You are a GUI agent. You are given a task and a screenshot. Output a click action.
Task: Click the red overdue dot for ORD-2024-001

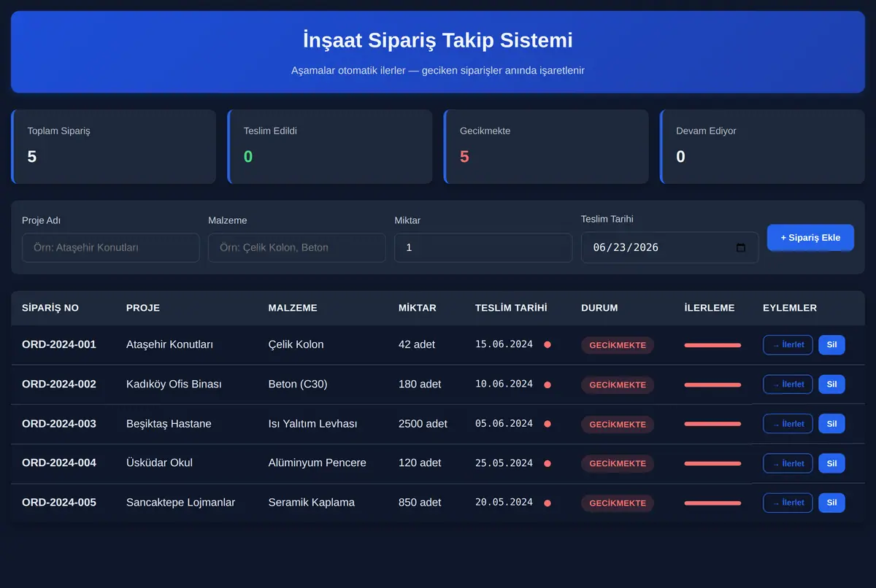(547, 344)
